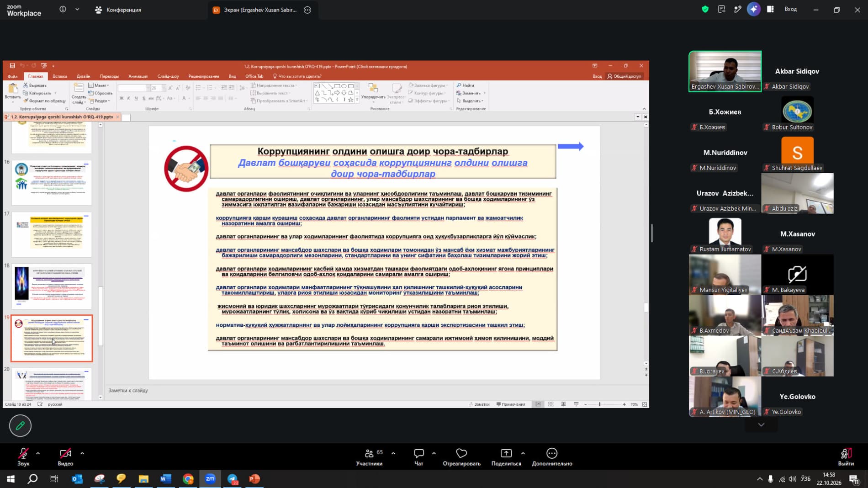Leave the meeting with the Выйти button

pos(846,456)
